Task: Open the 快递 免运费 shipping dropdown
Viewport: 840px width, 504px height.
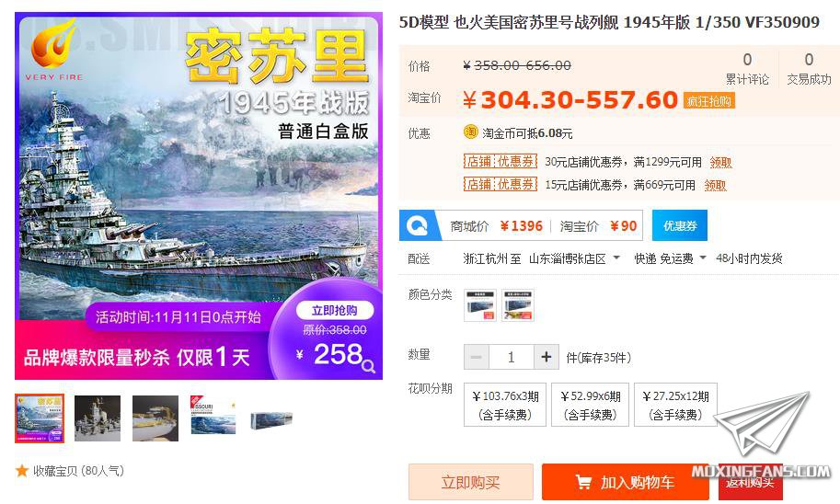Action: pos(670,258)
